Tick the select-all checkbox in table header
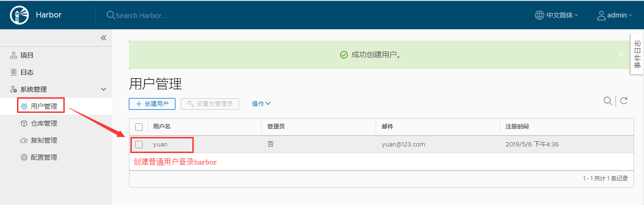The width and height of the screenshot is (644, 205). (x=139, y=127)
